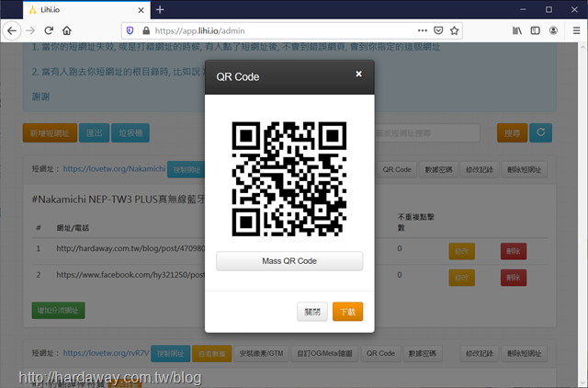588x388 pixels.
Task: Click 安裝像素/GTM for rvR7V link
Action: point(261,354)
